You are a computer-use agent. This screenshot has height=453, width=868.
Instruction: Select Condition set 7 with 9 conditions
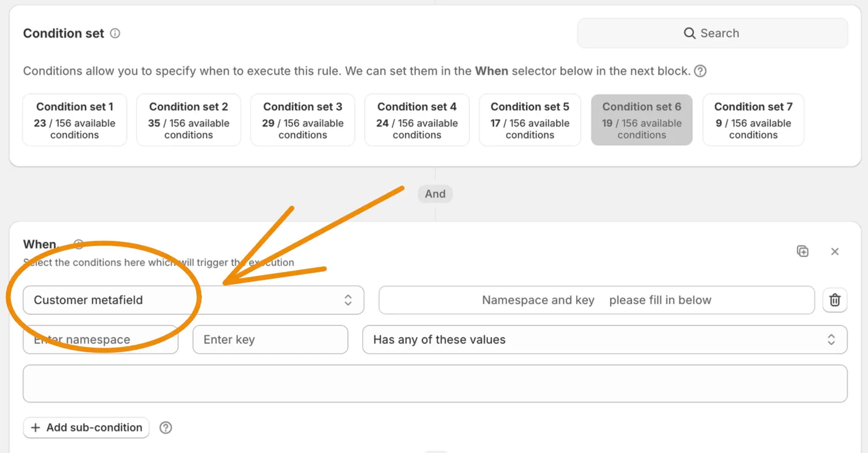[753, 120]
